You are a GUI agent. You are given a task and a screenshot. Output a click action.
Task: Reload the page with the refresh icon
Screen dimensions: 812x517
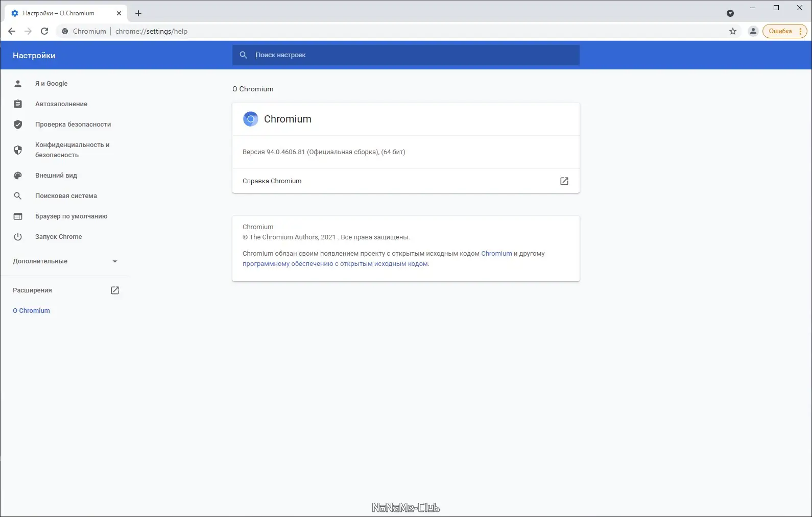44,31
